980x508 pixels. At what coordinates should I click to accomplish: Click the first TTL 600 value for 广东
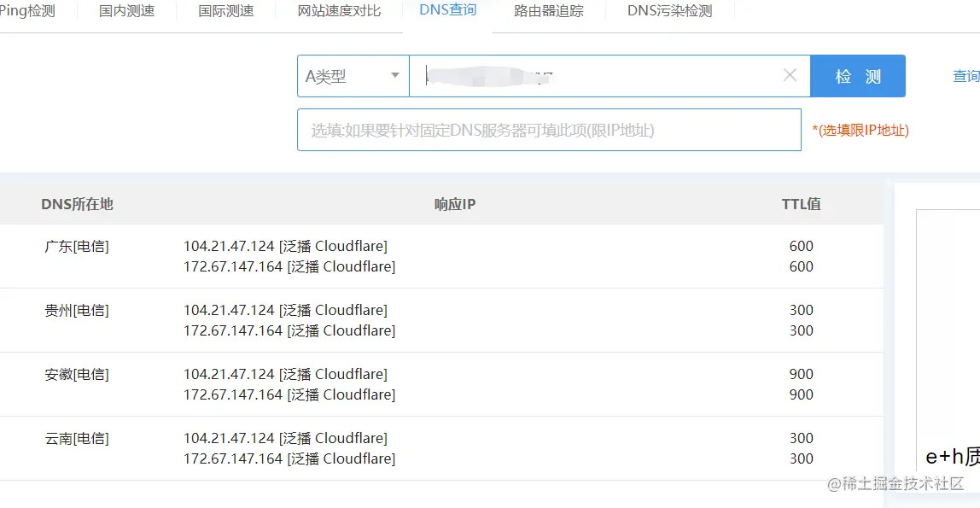pyautogui.click(x=802, y=246)
